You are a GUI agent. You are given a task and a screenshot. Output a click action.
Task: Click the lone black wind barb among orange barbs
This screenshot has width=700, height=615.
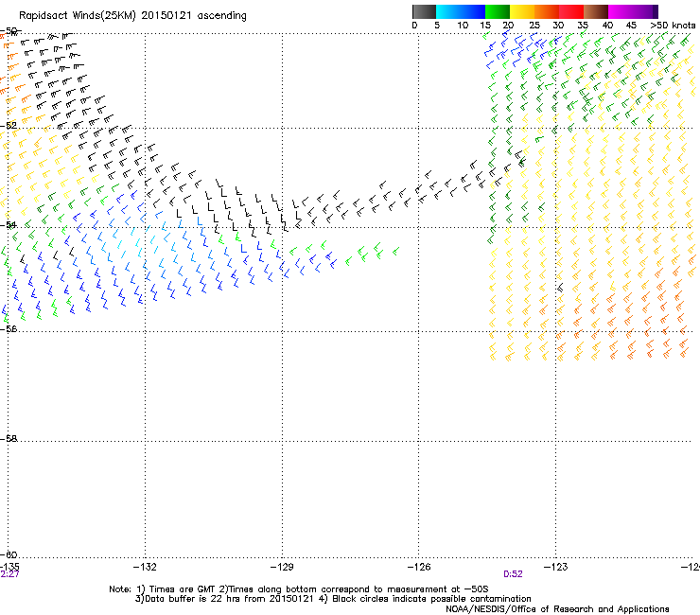561,288
